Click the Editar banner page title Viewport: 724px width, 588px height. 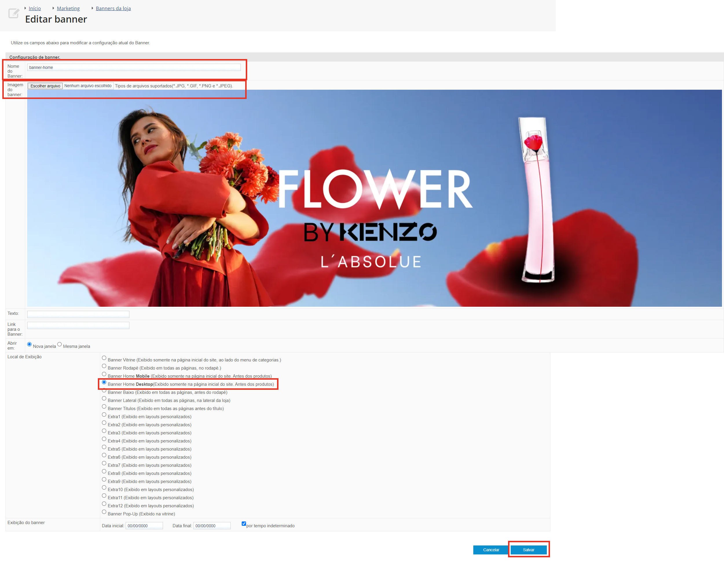pyautogui.click(x=56, y=19)
